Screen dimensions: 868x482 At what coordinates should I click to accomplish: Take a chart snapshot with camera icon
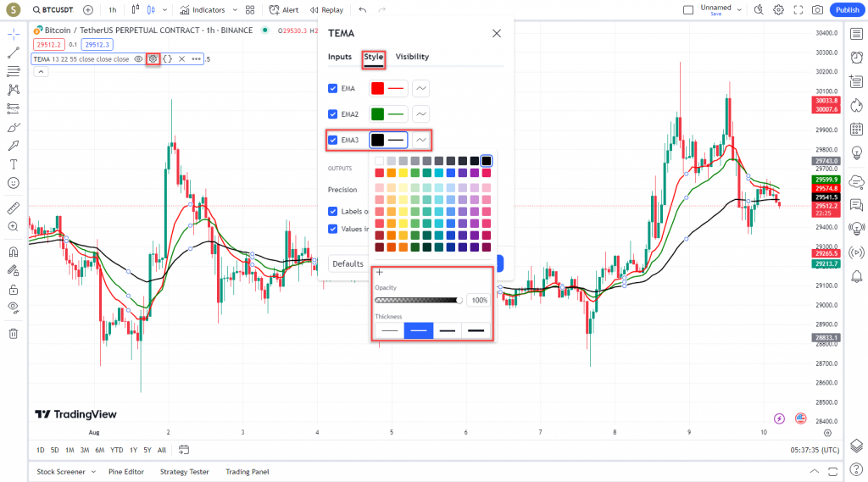(x=817, y=10)
